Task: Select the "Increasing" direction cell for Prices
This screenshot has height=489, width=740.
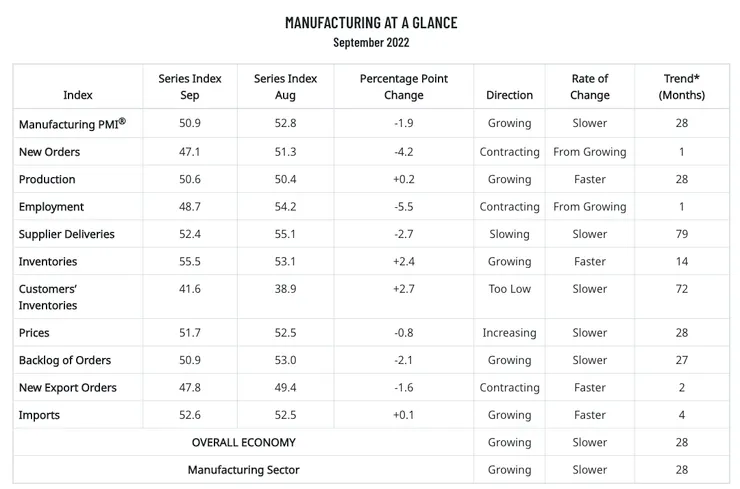Action: pos(509,333)
